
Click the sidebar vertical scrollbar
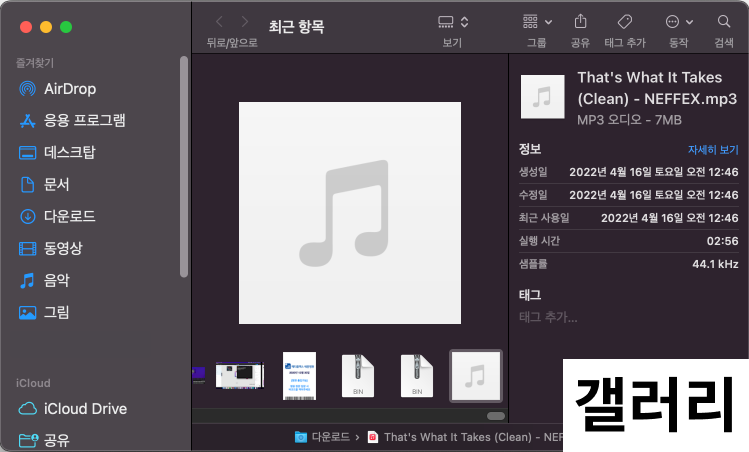[184, 167]
